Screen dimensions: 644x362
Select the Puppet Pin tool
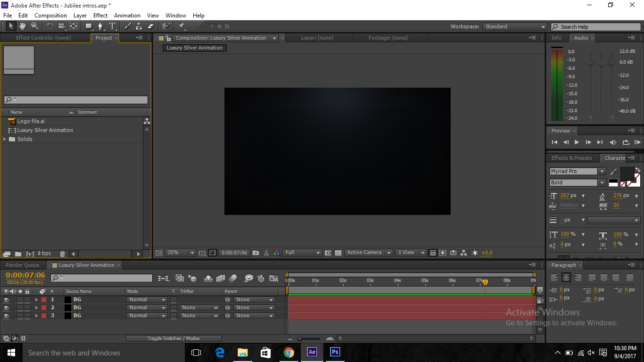coord(182,26)
